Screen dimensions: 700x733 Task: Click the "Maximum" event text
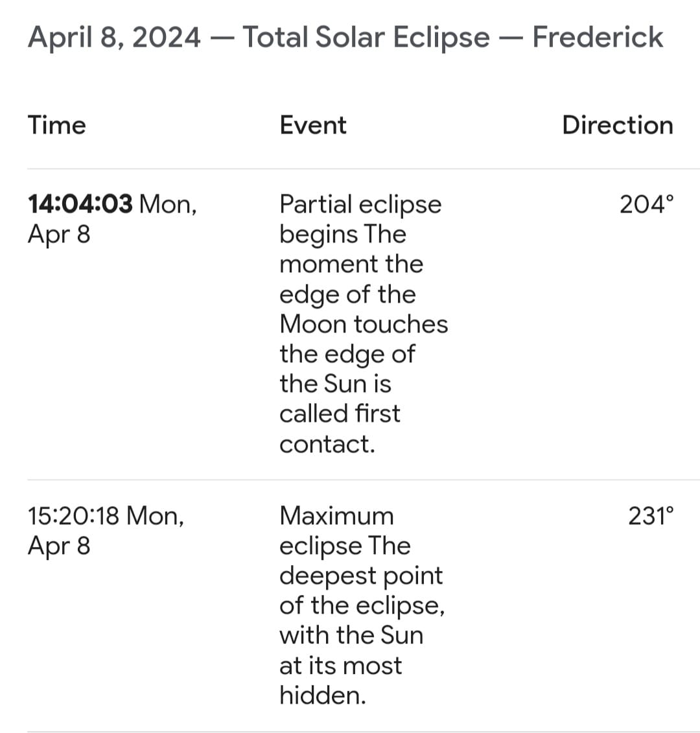pyautogui.click(x=336, y=516)
